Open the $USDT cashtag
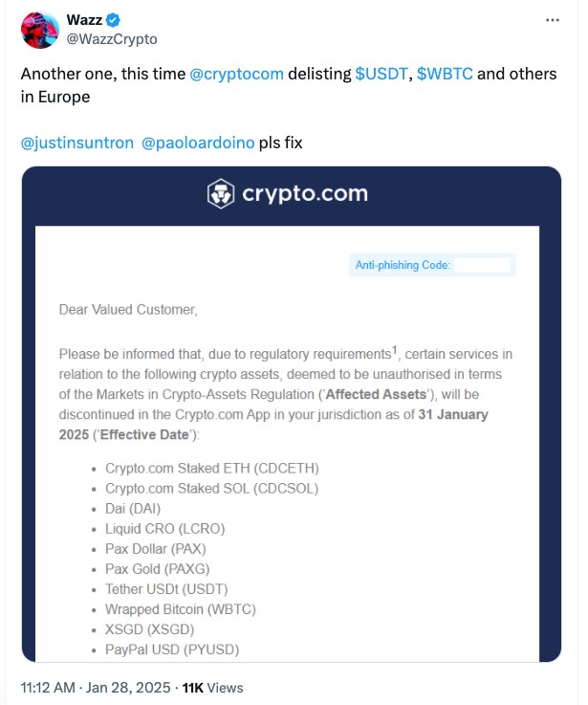 383,75
